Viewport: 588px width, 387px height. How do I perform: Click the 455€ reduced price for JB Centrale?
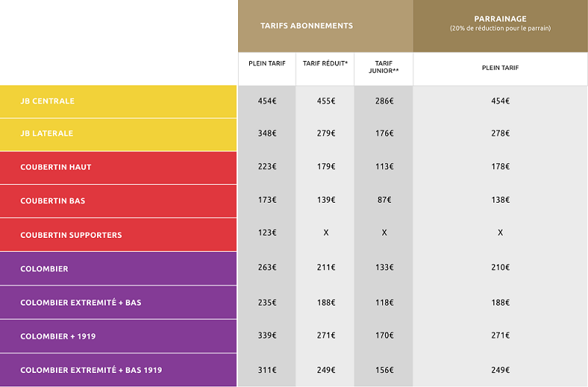[325, 101]
